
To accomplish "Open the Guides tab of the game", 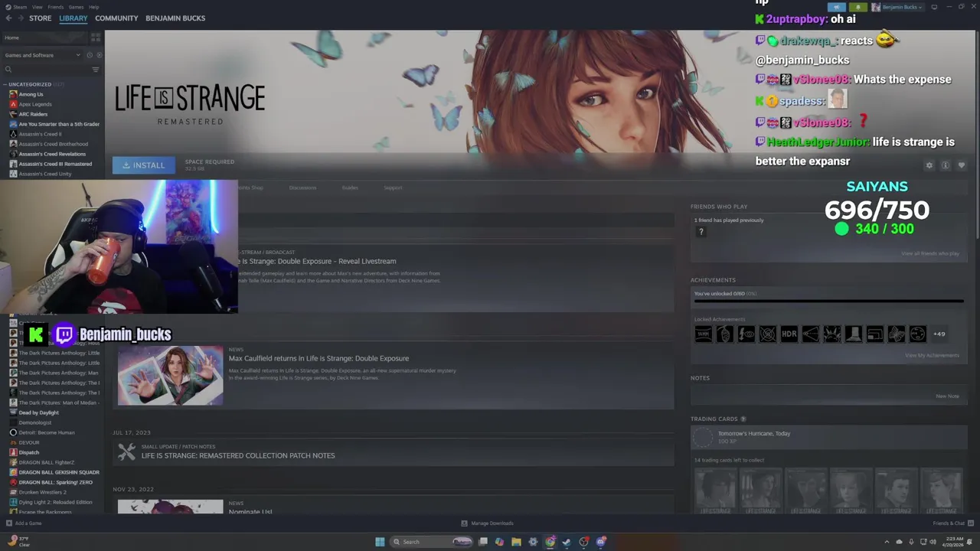I will click(350, 187).
